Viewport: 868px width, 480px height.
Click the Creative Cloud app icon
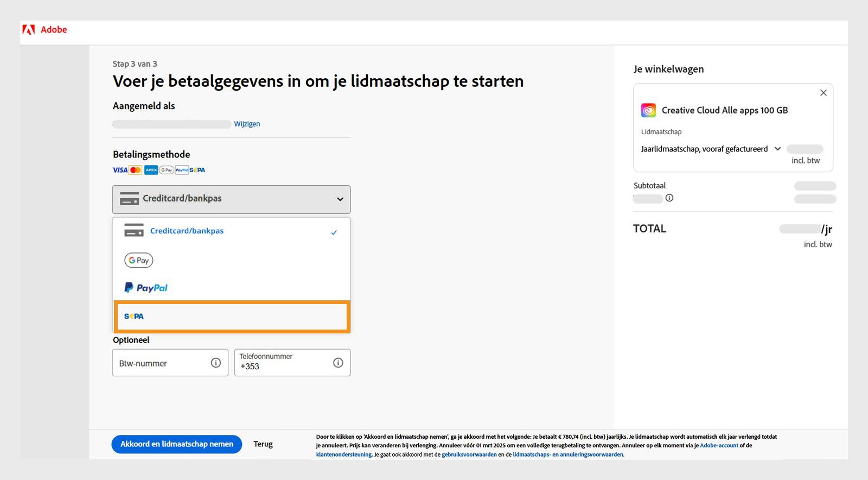pyautogui.click(x=648, y=110)
